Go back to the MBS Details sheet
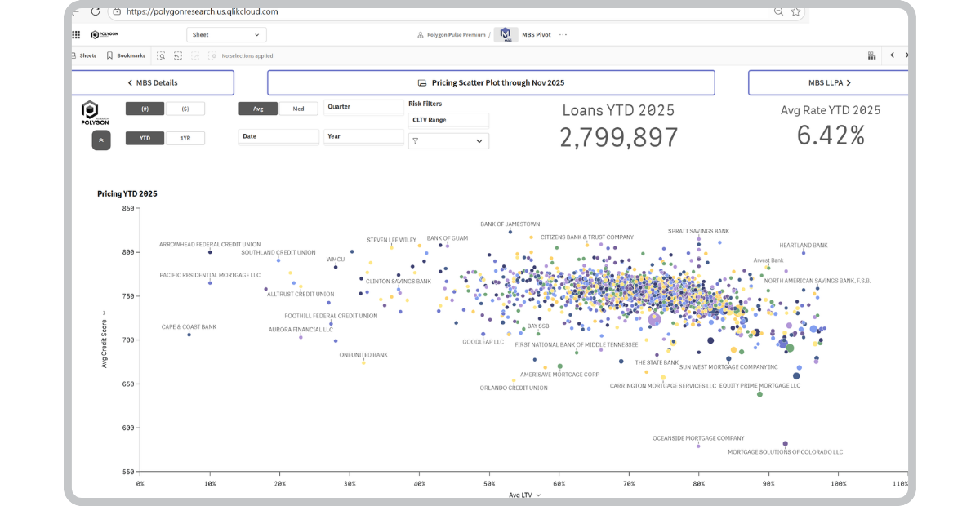 154,82
